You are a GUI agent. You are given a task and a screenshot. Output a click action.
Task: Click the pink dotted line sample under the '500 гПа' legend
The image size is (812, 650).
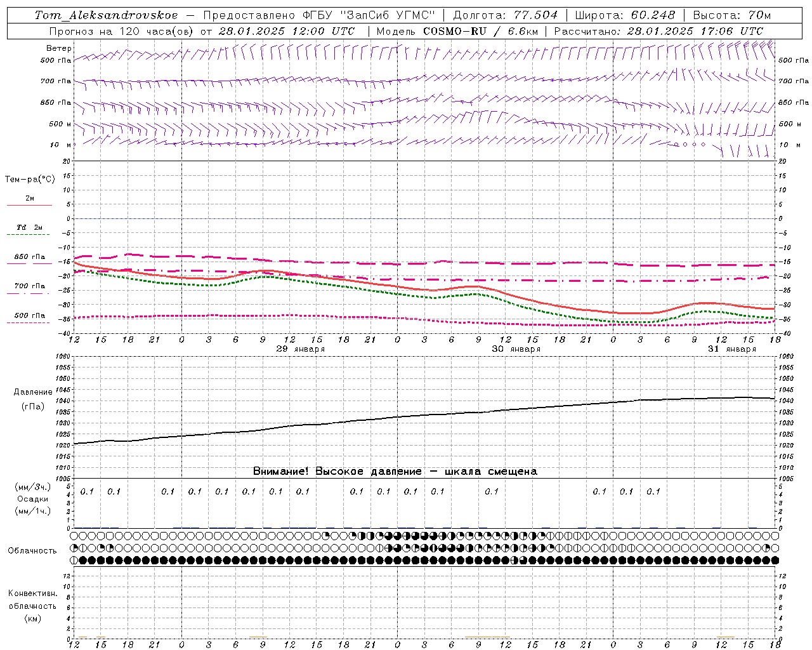pyautogui.click(x=29, y=322)
